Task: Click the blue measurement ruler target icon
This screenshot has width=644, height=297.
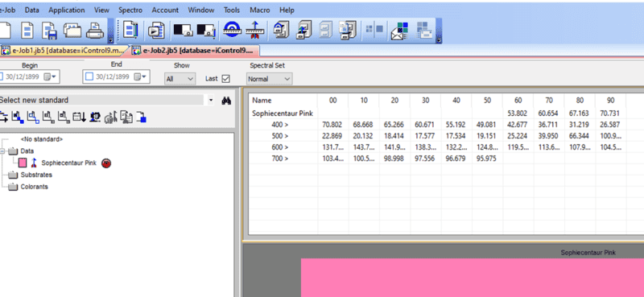Action: pos(232,30)
